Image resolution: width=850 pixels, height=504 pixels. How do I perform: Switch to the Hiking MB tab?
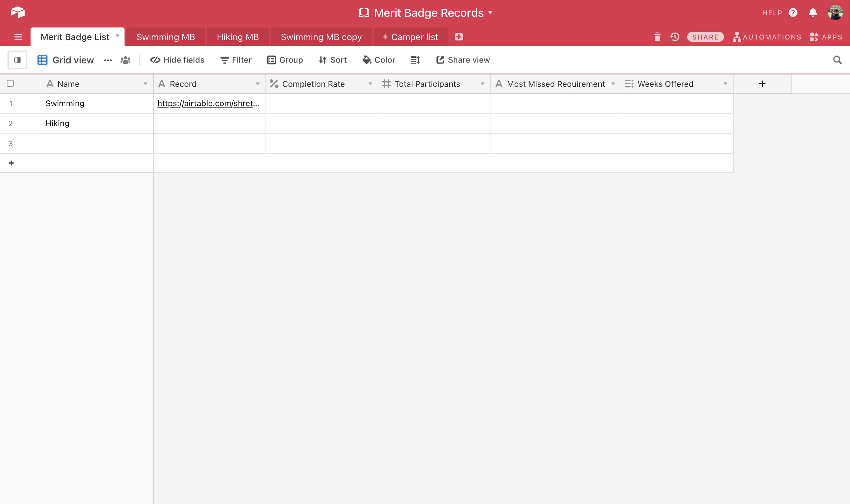tap(238, 37)
